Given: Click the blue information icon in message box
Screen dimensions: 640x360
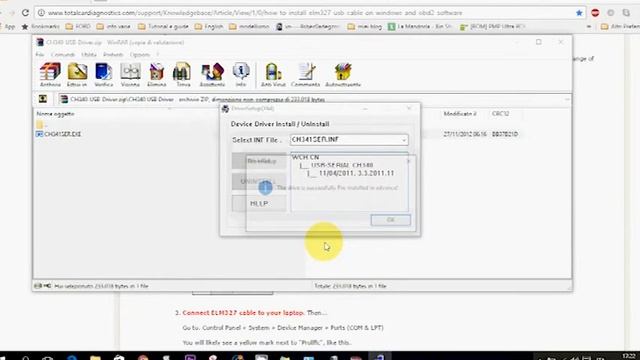Looking at the screenshot, I should tap(265, 187).
